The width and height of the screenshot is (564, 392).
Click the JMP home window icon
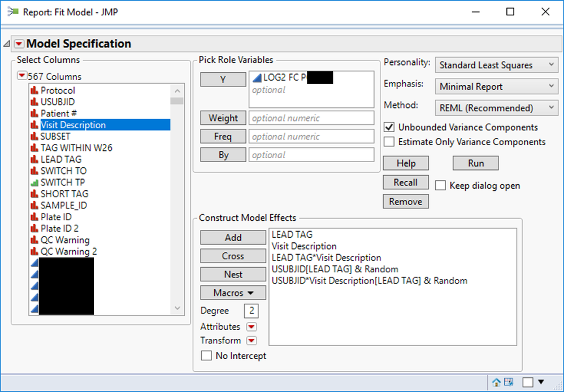496,382
